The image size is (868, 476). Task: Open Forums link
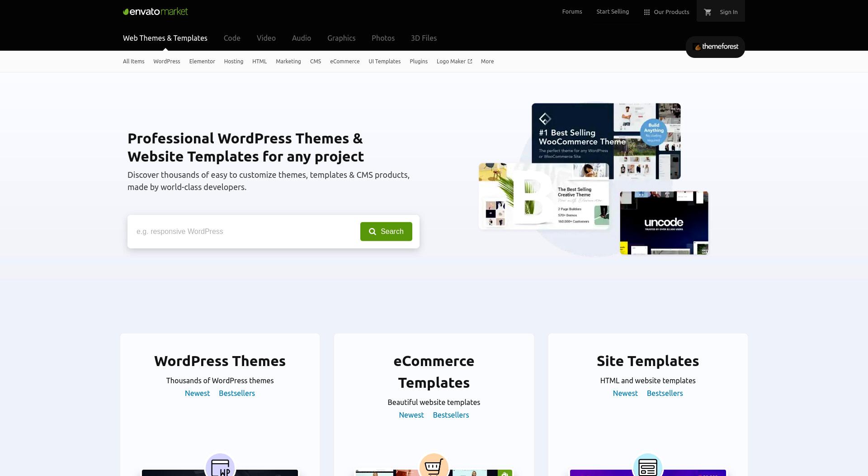coord(572,12)
